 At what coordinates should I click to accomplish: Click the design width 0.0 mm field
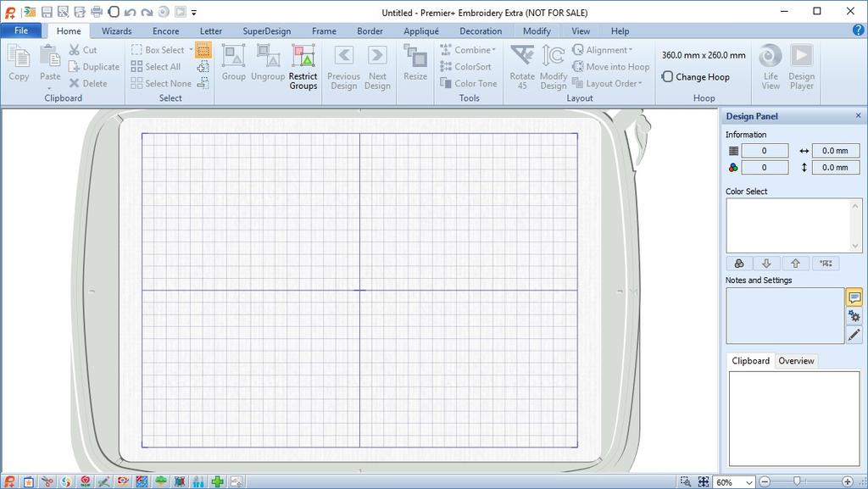(x=835, y=151)
